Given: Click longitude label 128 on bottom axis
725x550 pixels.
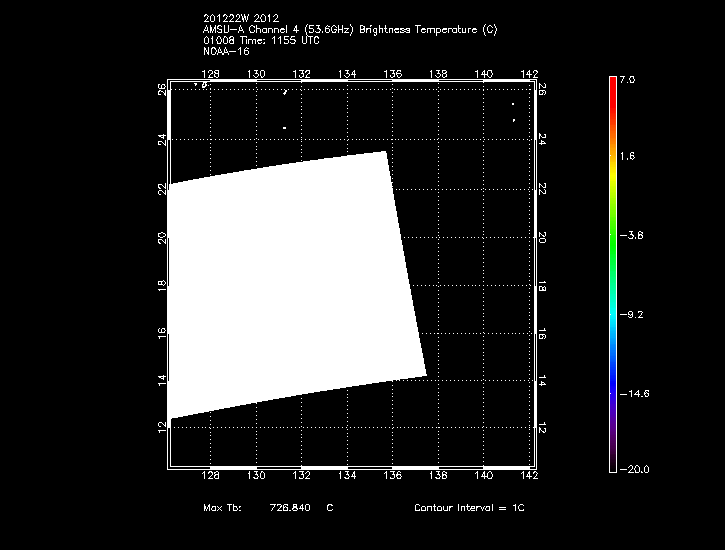Looking at the screenshot, I should coord(211,476).
